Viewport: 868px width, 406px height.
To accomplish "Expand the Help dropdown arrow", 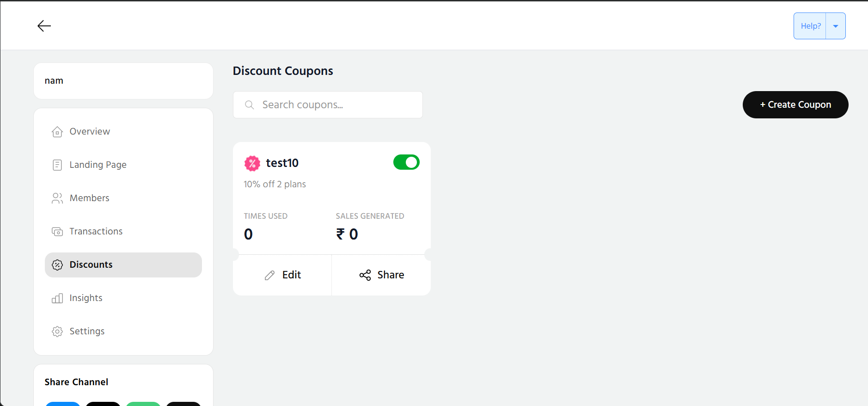I will point(836,26).
